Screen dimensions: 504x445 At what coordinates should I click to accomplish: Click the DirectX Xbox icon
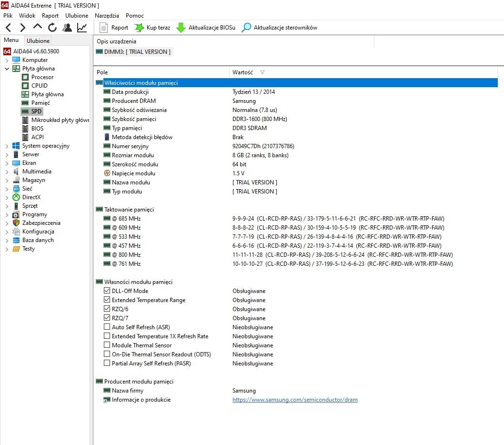(x=16, y=197)
